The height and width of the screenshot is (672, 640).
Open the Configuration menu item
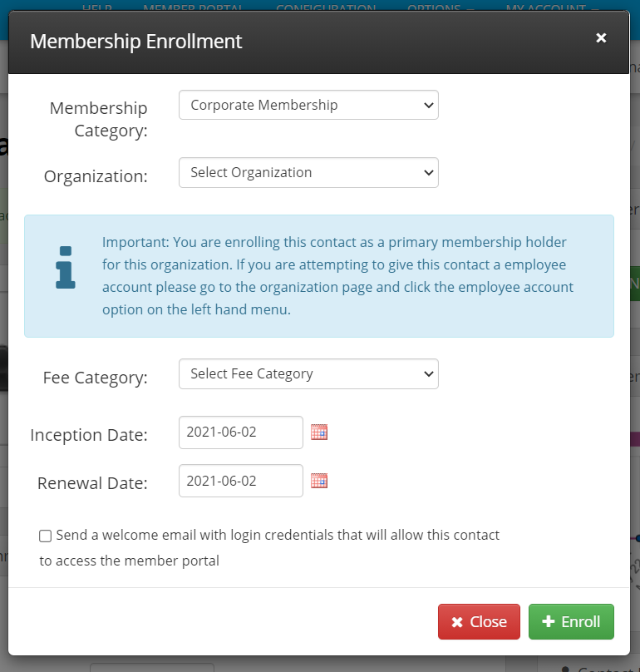tap(326, 7)
